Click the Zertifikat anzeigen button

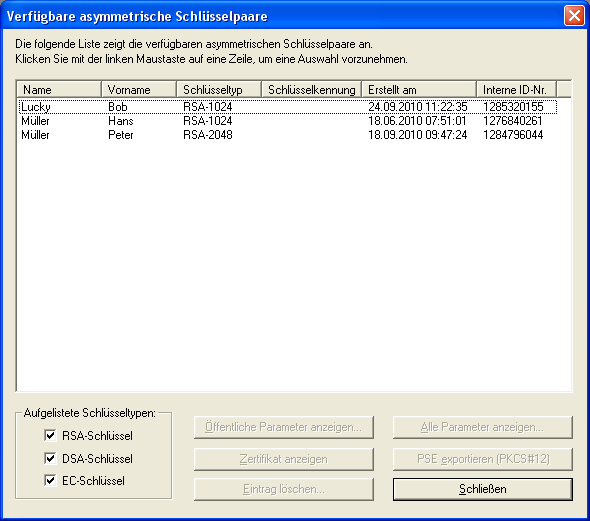284,459
